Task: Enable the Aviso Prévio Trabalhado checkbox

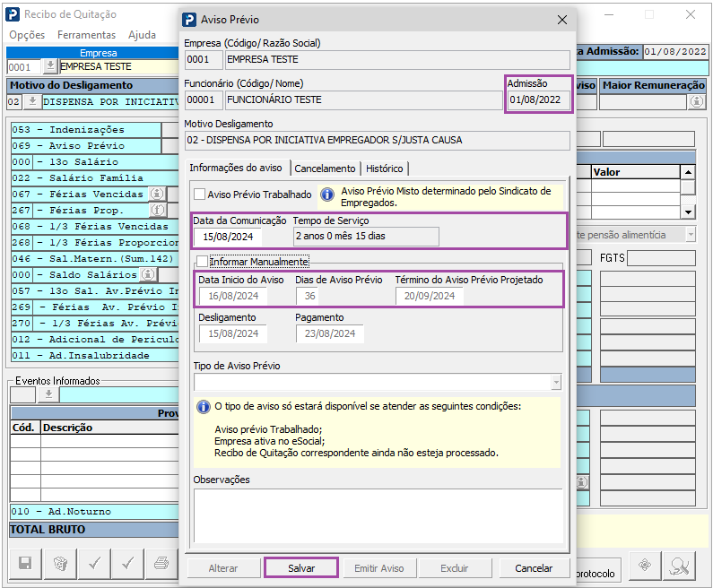Action: click(x=199, y=195)
